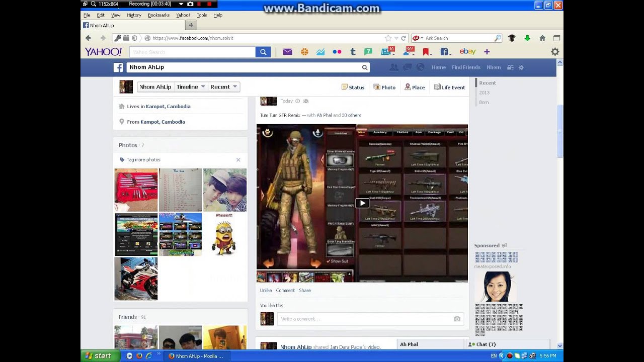Viewport: 644px width, 362px height.
Task: Open a new tab with plus button
Action: [191, 25]
